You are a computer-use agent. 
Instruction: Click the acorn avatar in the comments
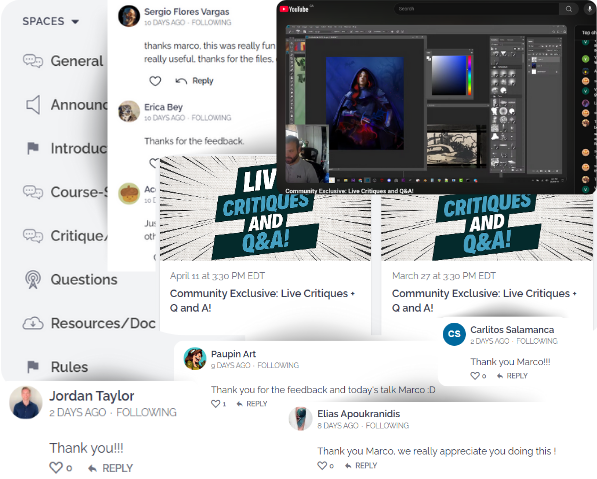pos(129,193)
